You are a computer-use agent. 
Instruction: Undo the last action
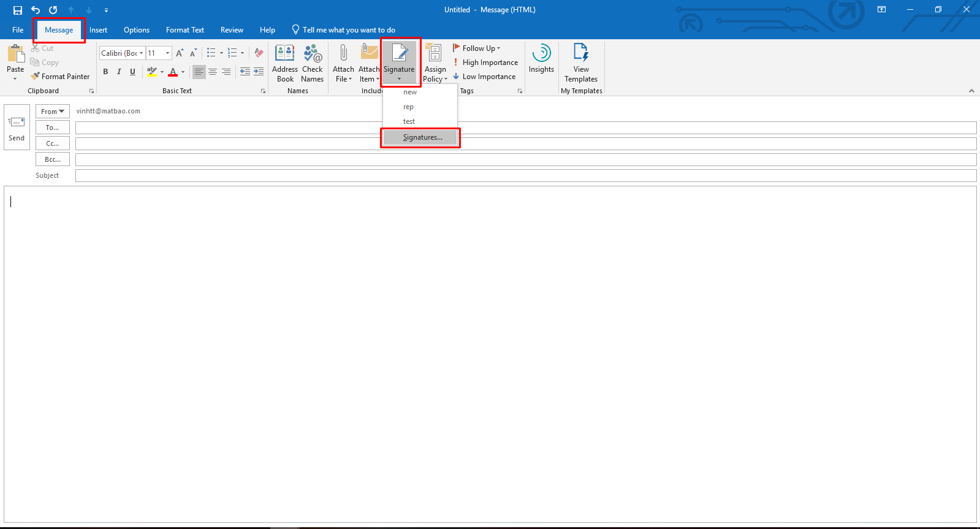pyautogui.click(x=36, y=10)
